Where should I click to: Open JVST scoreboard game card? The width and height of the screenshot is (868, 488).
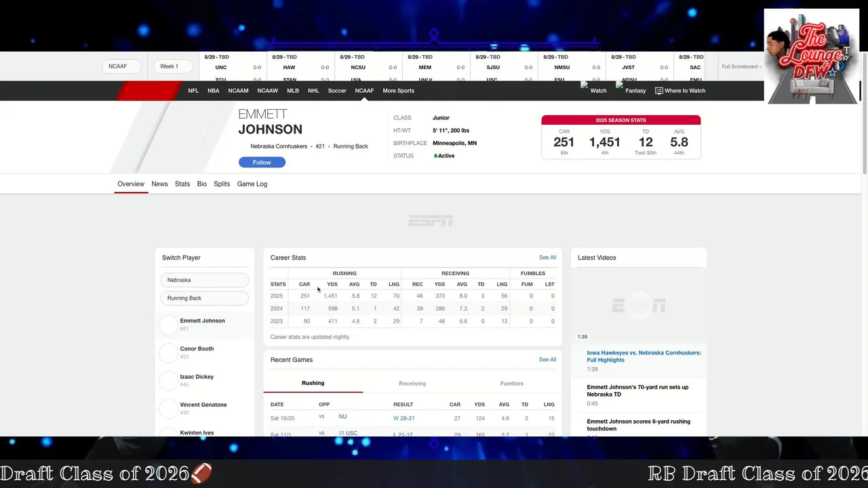coord(639,67)
